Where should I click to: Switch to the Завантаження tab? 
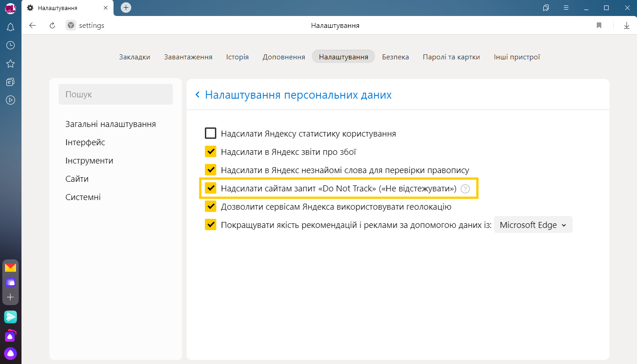coord(188,57)
